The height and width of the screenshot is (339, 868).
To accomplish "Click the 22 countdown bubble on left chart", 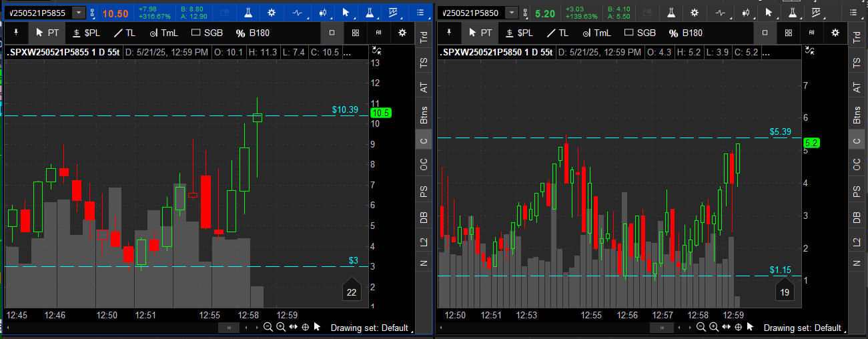I will [x=351, y=292].
